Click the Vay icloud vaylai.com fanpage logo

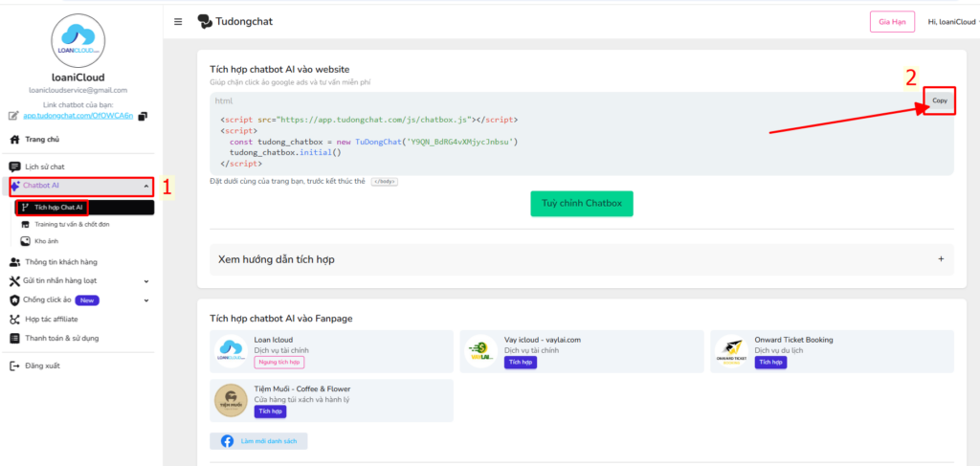tap(480, 351)
